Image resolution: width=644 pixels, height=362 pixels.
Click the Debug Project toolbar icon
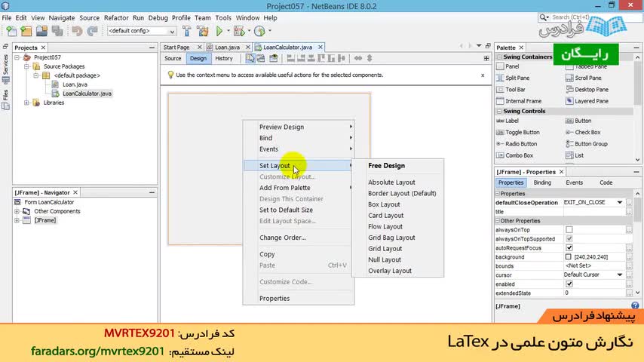[238, 31]
